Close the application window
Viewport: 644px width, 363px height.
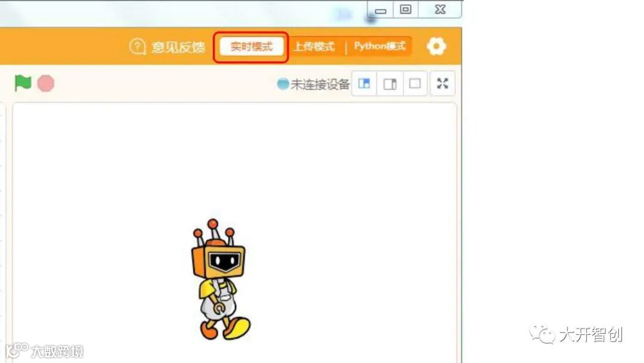click(440, 10)
